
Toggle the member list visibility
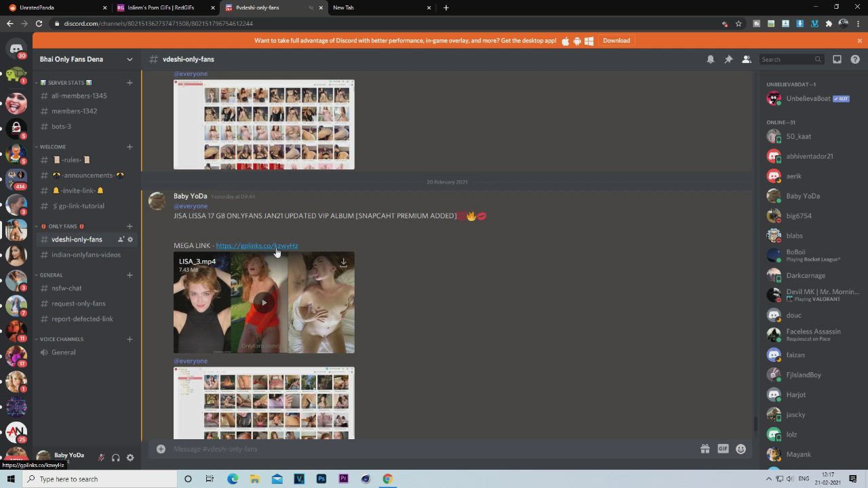(x=746, y=60)
